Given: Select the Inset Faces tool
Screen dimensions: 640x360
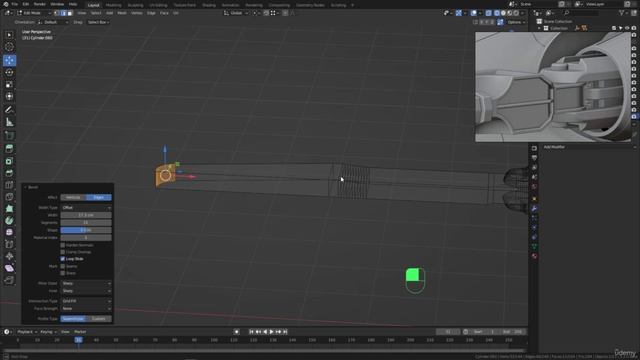Looking at the screenshot, I should coord(9,161).
